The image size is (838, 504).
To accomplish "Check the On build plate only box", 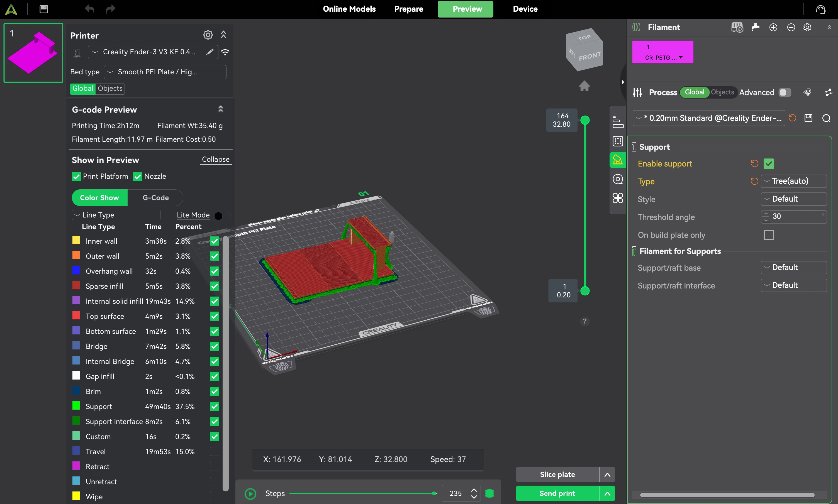I will (769, 235).
